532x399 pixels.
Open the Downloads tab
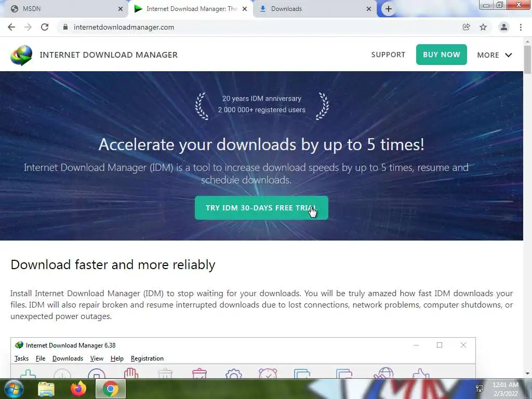coord(315,9)
